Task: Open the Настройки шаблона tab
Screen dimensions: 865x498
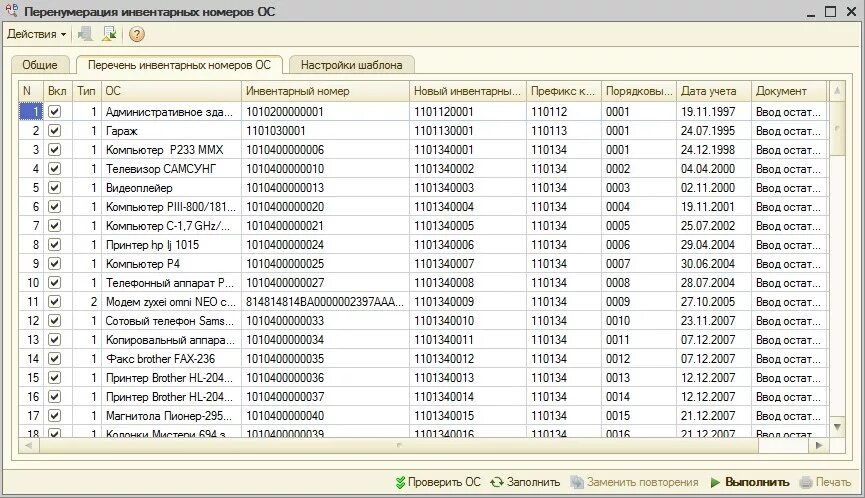Action: click(x=351, y=65)
